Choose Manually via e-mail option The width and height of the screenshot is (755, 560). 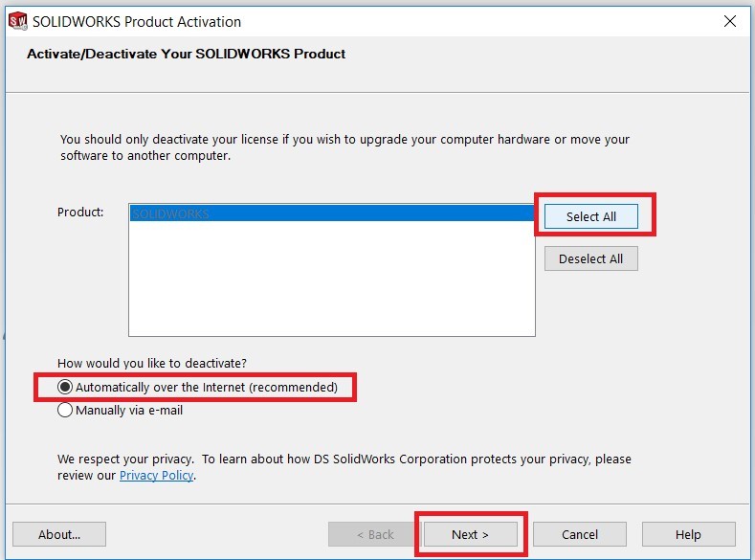(120, 411)
